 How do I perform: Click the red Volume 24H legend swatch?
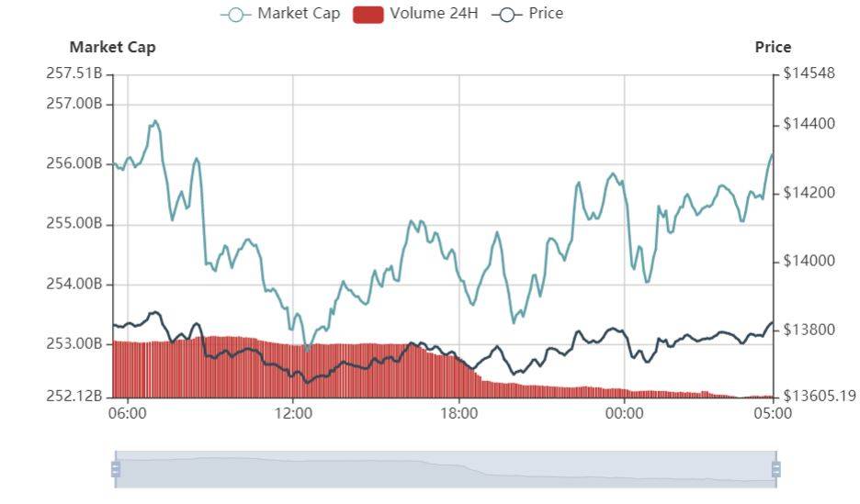(368, 15)
